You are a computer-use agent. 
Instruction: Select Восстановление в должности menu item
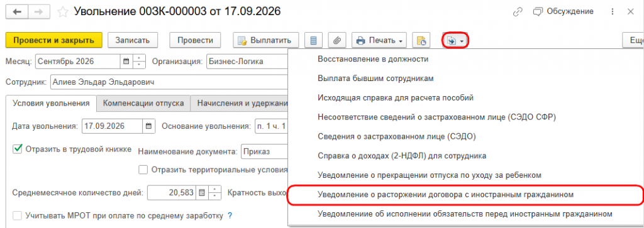[x=373, y=59]
